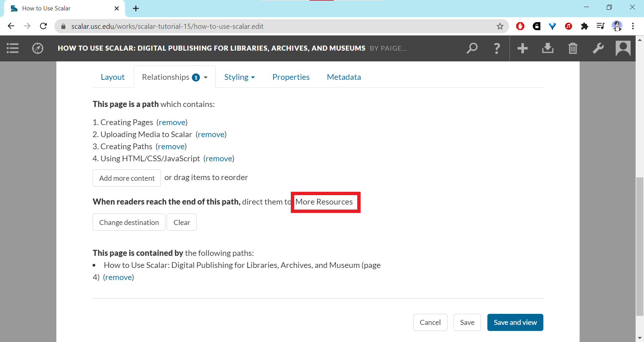Open the Scalar main menu list icon
This screenshot has width=644, height=342.
click(13, 48)
